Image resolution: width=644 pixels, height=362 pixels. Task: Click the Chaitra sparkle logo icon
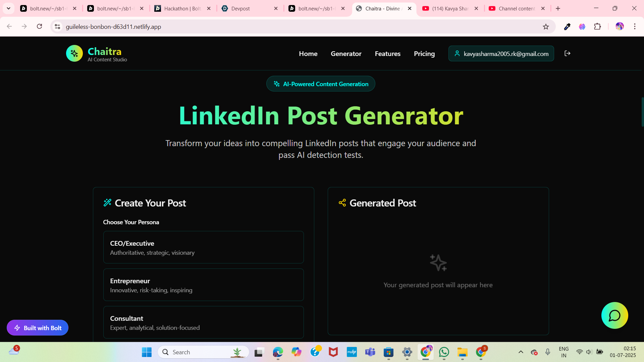pos(74,54)
